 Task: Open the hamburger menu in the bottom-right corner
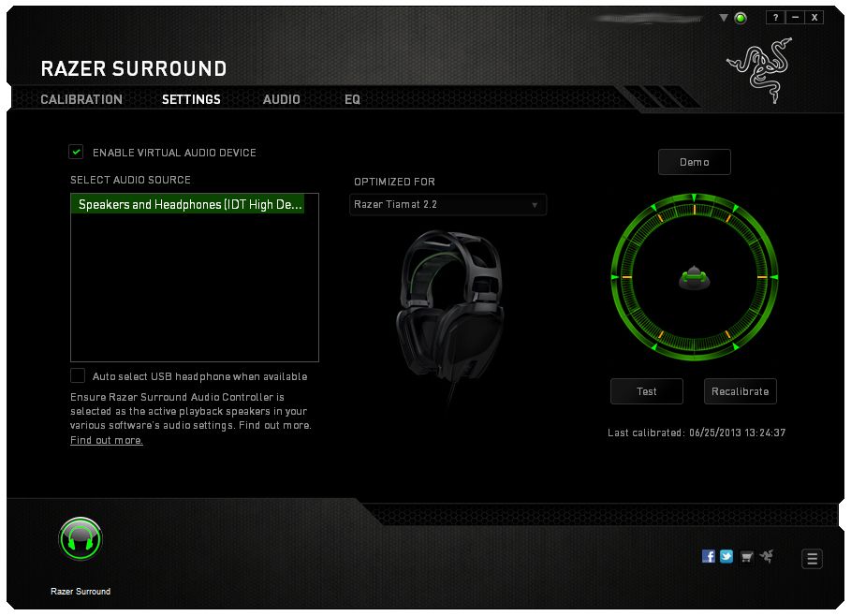point(811,558)
